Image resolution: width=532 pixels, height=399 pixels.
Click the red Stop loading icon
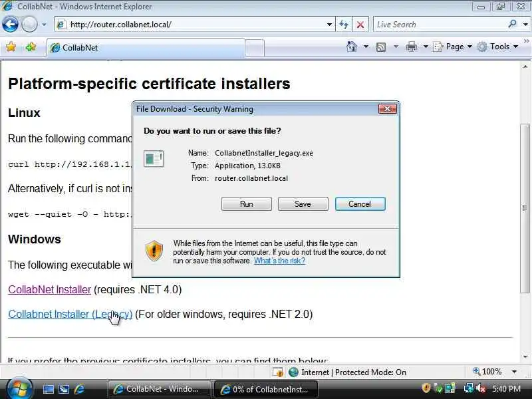coord(360,25)
